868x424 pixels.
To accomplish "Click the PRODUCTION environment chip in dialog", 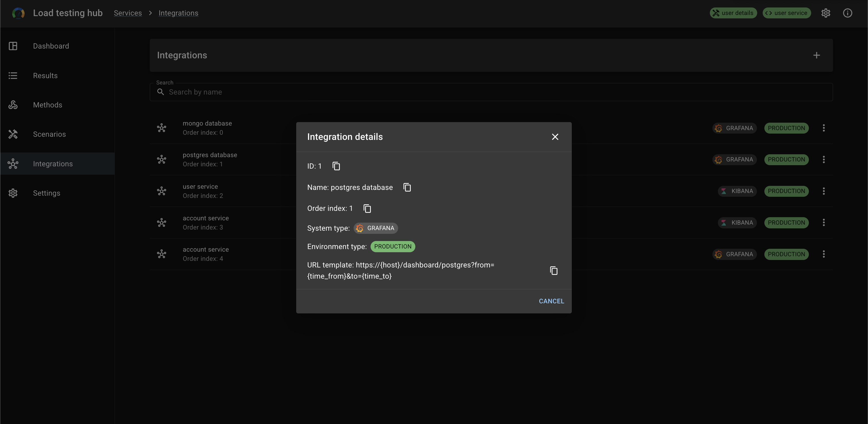I will [x=393, y=246].
